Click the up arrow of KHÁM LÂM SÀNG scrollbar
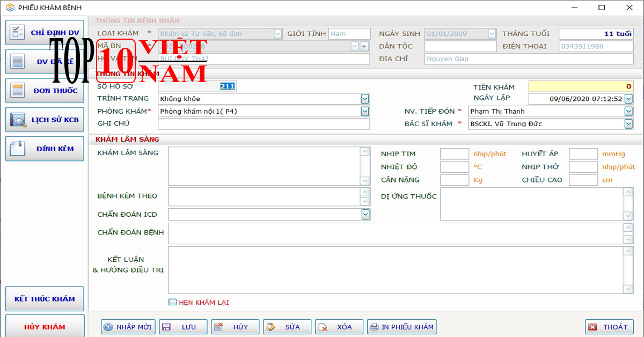Viewport: 644px width, 337px height. (x=365, y=152)
